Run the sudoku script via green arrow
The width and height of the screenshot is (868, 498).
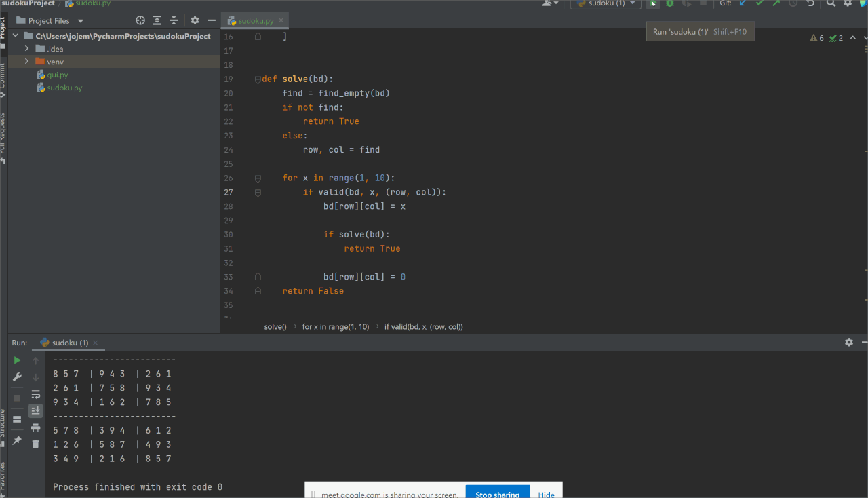pos(653,4)
